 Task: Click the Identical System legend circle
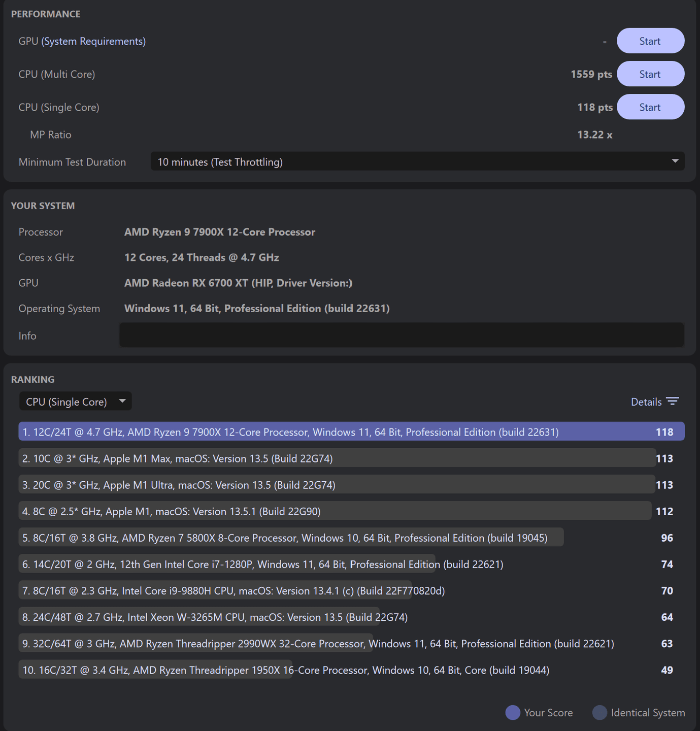(599, 712)
